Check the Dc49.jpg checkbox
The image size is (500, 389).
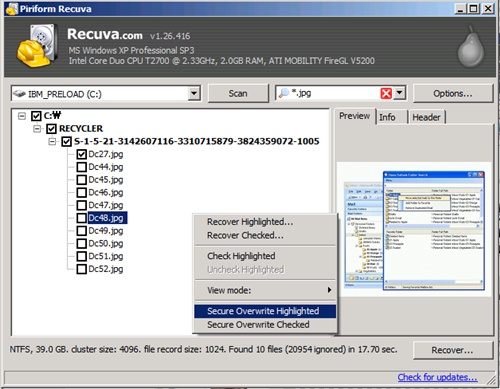[x=82, y=231]
